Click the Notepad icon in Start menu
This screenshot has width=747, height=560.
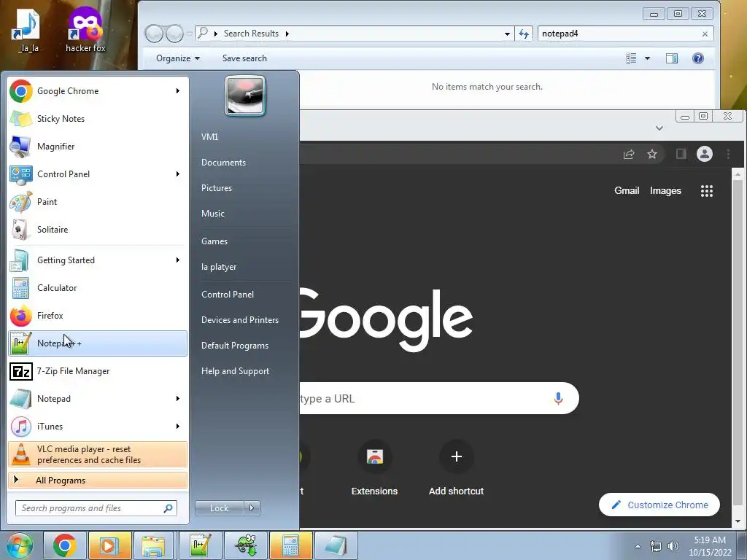pos(20,399)
